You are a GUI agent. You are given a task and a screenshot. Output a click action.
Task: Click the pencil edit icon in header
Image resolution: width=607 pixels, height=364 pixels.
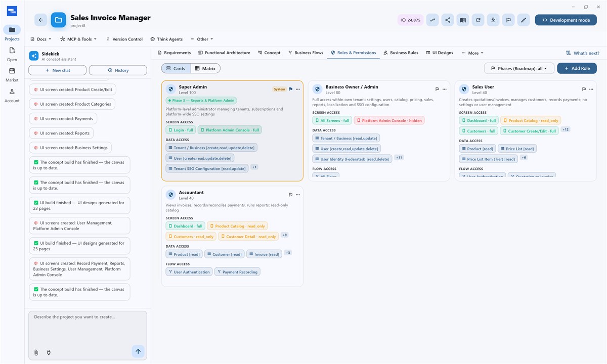[524, 20]
